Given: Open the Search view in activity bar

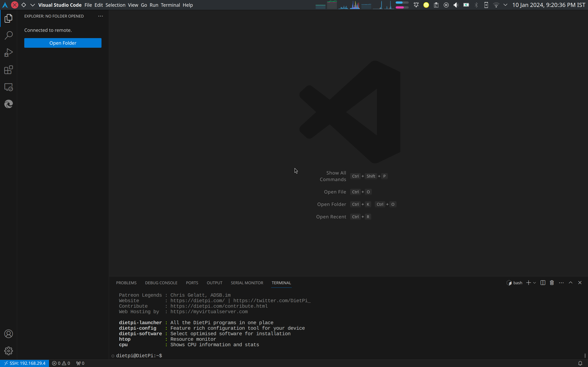Looking at the screenshot, I should point(9,35).
